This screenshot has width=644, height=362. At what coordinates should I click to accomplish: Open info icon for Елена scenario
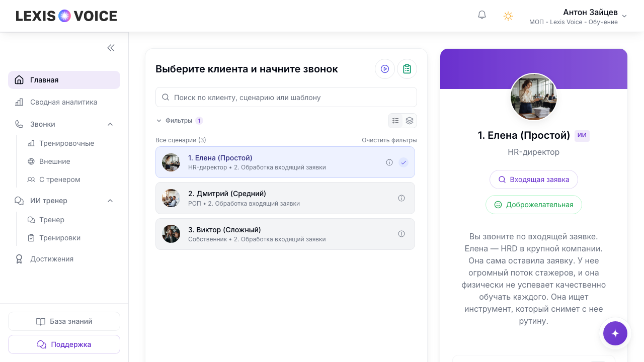pos(389,162)
